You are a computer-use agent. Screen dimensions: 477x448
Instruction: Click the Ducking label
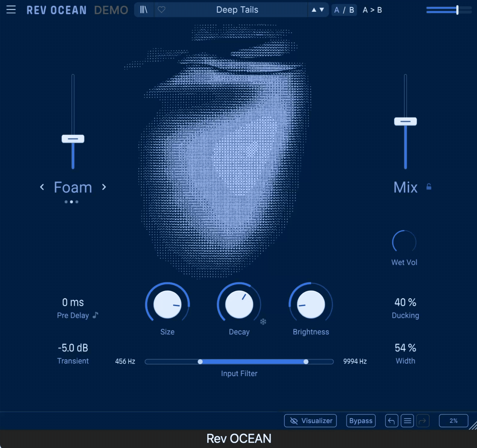(405, 315)
